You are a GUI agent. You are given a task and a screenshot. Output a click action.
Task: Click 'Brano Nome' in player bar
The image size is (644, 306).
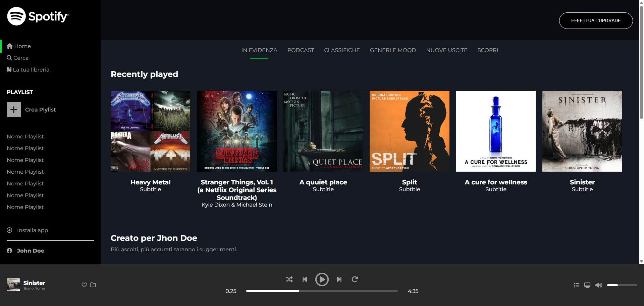tap(34, 289)
